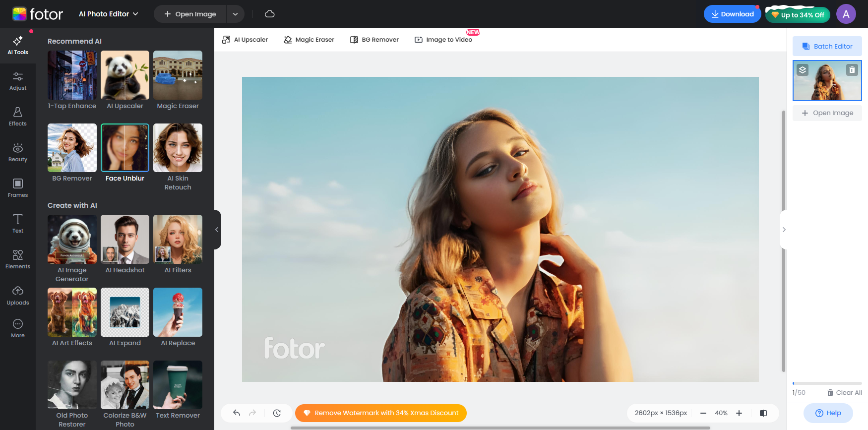Choose the BG Remover thumbnail in the panel
This screenshot has width=868, height=430.
pos(72,148)
